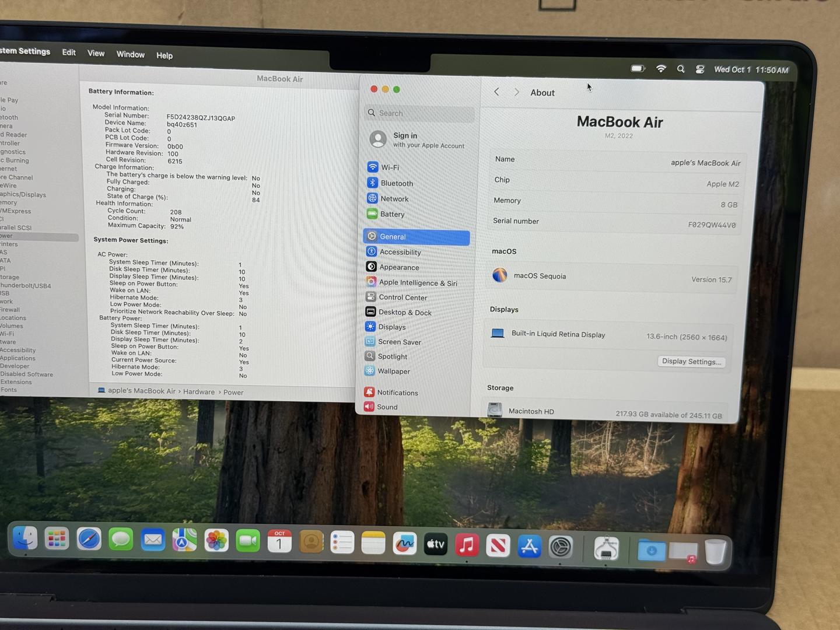Click Hardware in the path breadcrumb
This screenshot has height=630, width=840.
click(199, 392)
